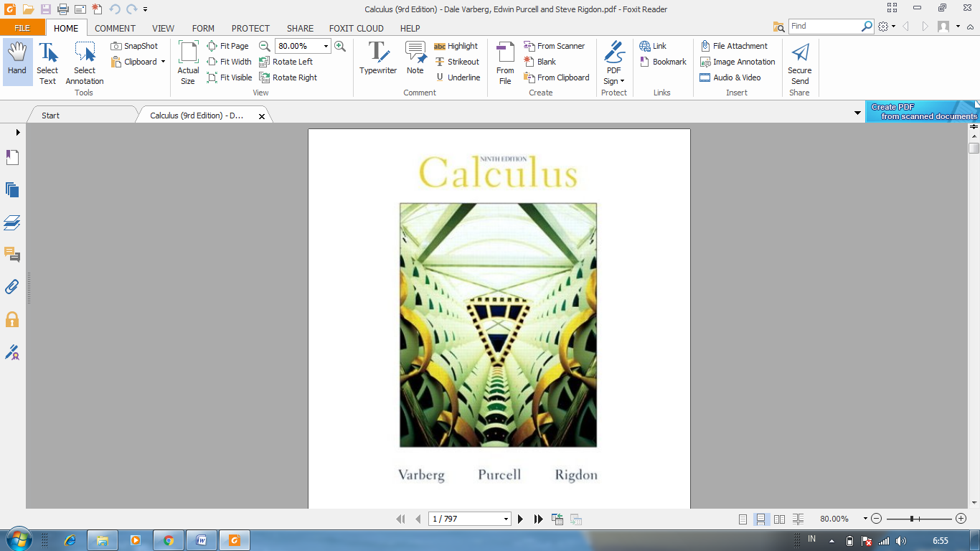Expand the PDF Sign dropdown
980x551 pixels.
coord(622,81)
